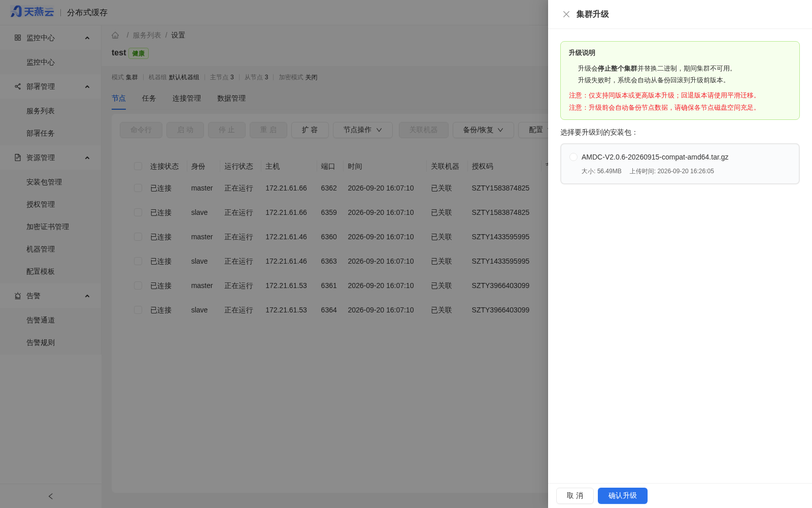Viewport: 812px width, 508px height.
Task: Click the 天燕云 logo
Action: pyautogui.click(x=32, y=12)
